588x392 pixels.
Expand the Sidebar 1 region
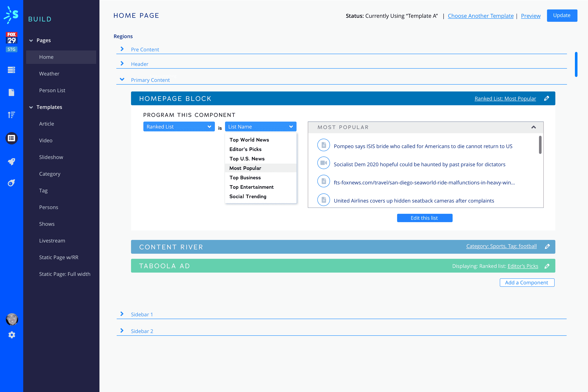click(x=122, y=314)
